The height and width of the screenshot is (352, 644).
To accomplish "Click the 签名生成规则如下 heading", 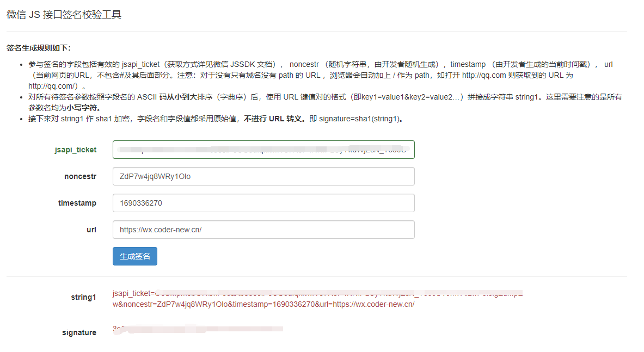I will (x=38, y=48).
